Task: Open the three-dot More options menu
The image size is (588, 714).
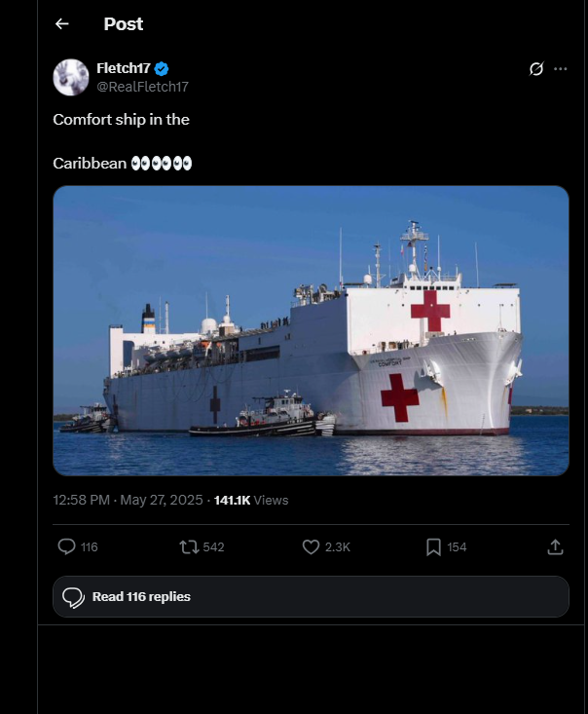Action: tap(561, 69)
